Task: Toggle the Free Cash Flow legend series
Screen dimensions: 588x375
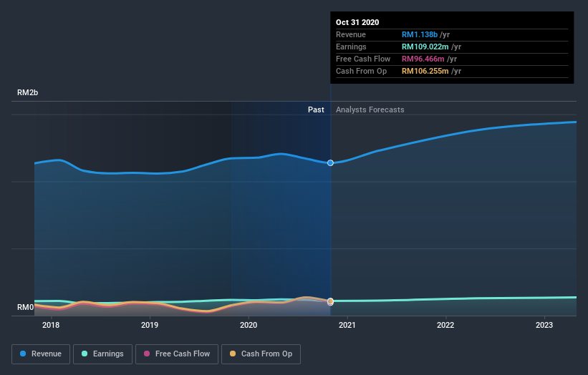Action: pyautogui.click(x=177, y=354)
